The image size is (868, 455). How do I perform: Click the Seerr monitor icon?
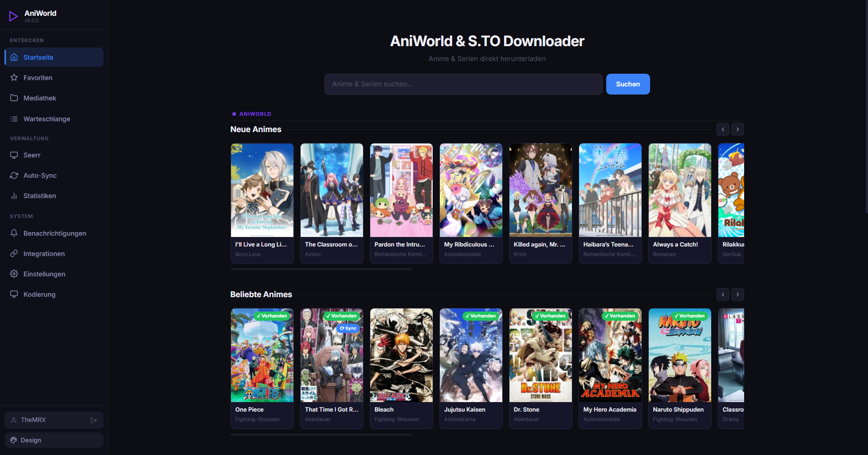pos(14,155)
